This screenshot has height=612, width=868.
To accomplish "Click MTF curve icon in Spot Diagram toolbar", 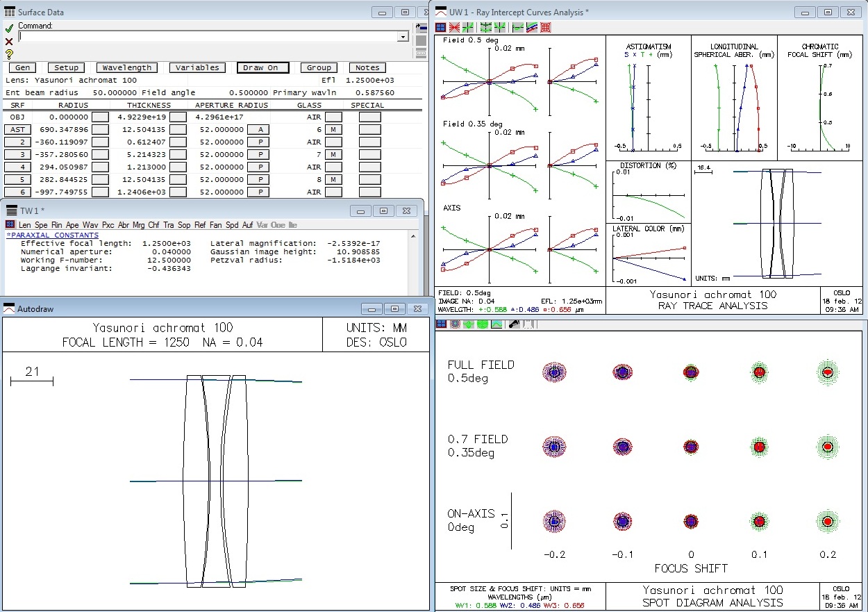I will click(x=496, y=324).
